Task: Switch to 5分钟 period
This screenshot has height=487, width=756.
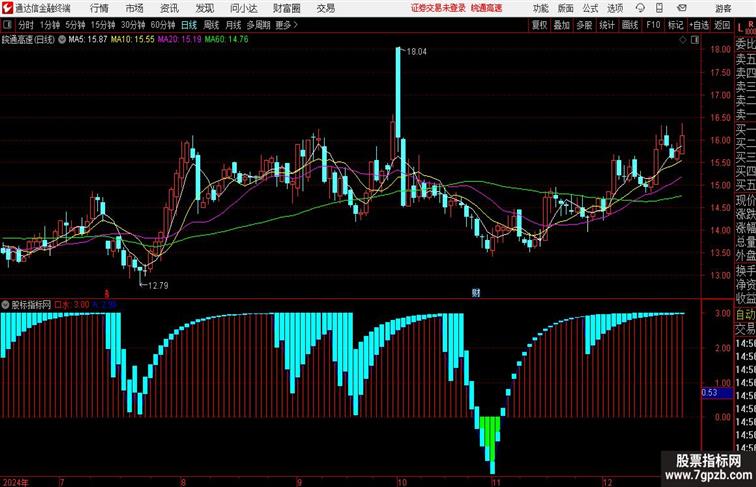Action: click(x=75, y=25)
